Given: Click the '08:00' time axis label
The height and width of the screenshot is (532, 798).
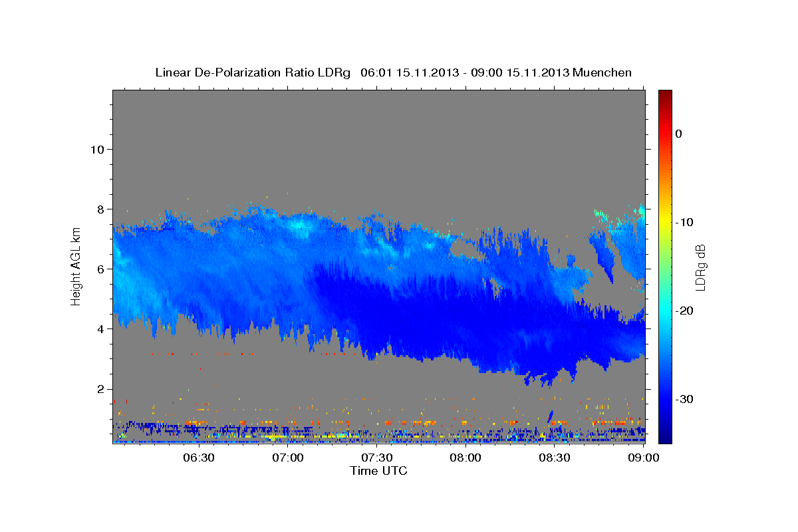Looking at the screenshot, I should [465, 458].
